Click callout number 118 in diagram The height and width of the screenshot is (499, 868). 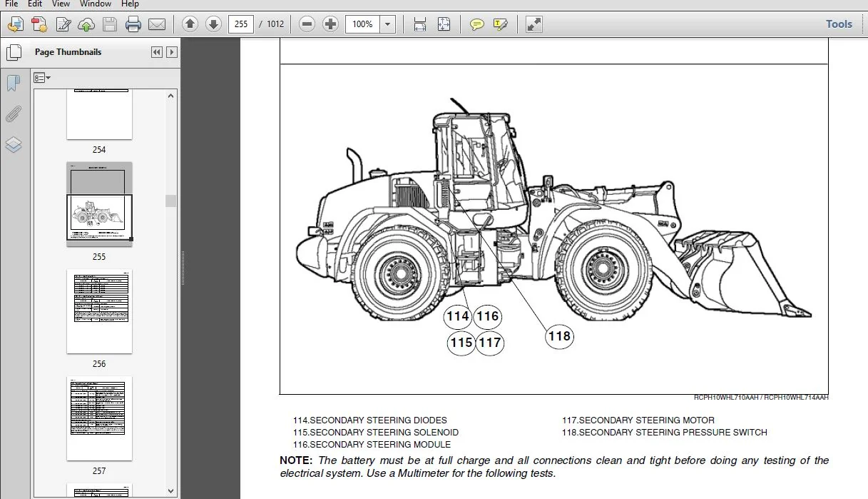[560, 336]
